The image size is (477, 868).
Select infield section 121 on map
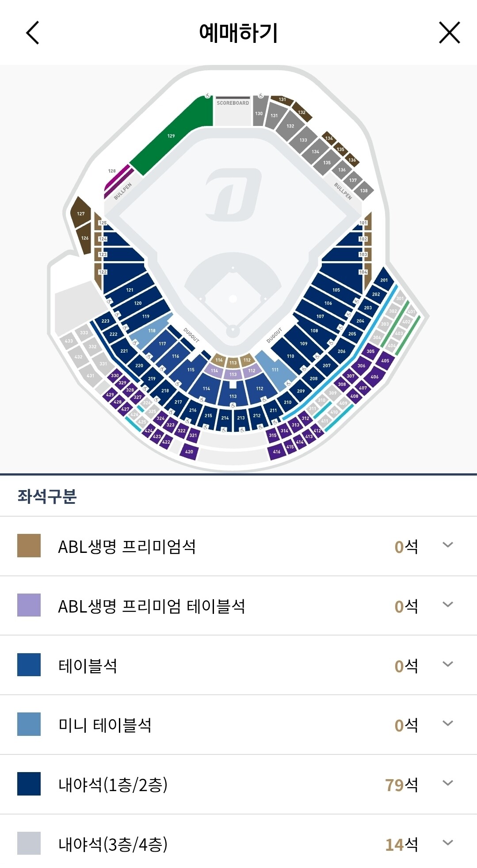pyautogui.click(x=130, y=290)
